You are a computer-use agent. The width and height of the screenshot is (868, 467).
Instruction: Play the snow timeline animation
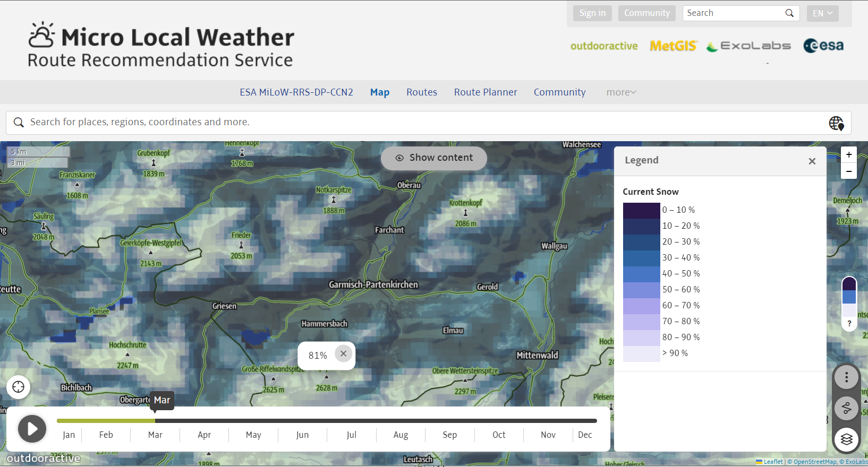click(32, 429)
